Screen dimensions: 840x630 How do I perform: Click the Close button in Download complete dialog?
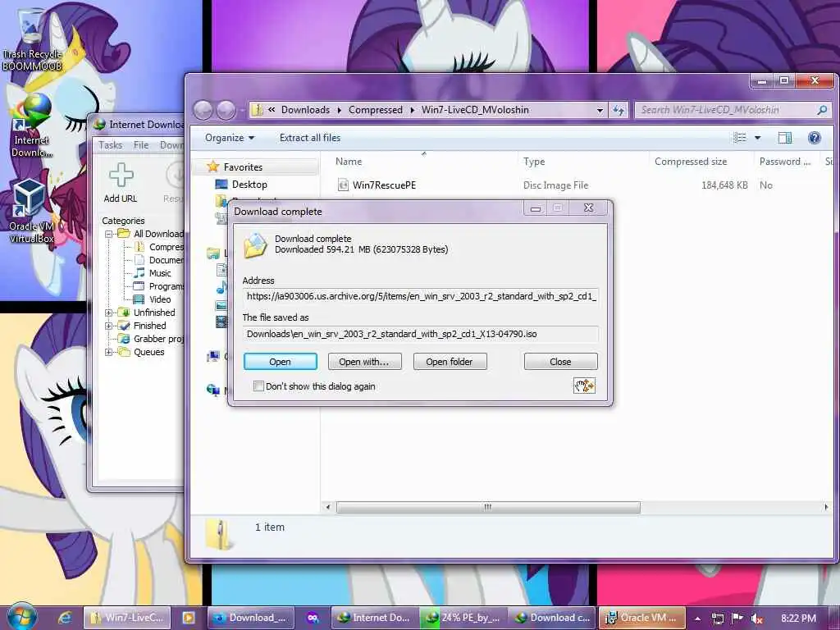[x=560, y=362]
